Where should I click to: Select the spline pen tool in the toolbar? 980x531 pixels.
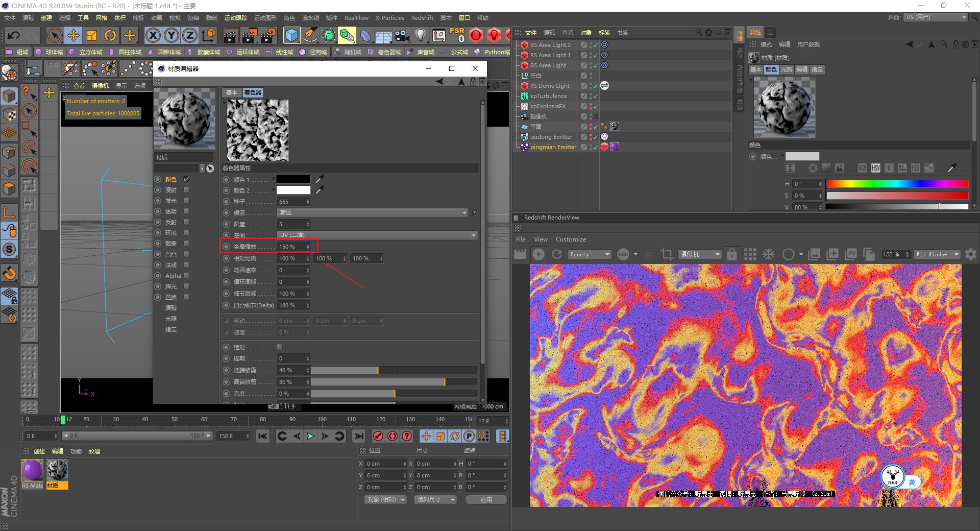310,35
